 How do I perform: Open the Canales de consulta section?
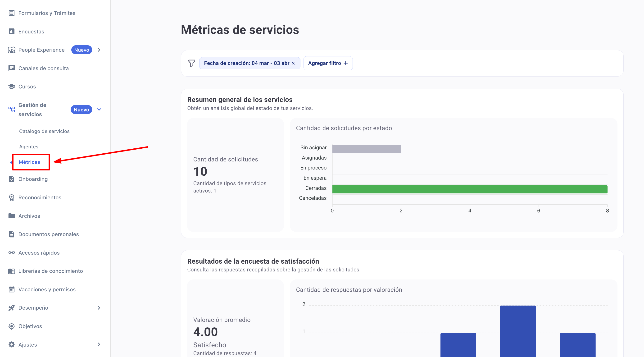point(44,68)
